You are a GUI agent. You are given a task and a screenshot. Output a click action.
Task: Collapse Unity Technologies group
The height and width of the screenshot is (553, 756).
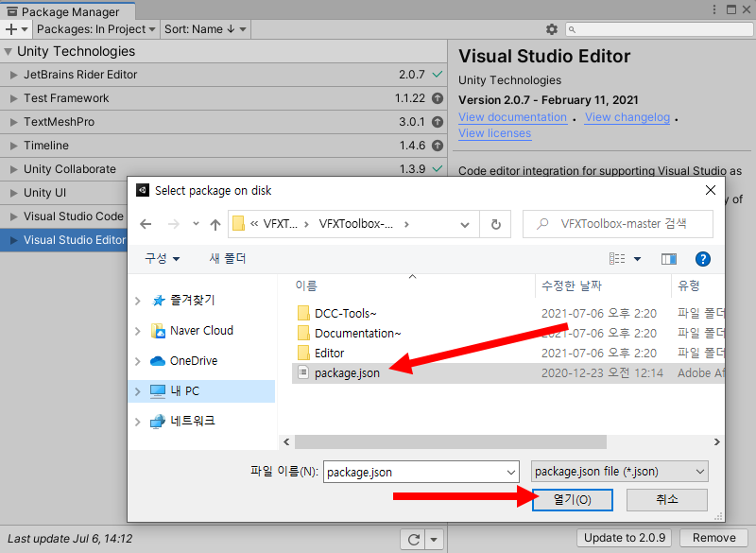(x=8, y=52)
